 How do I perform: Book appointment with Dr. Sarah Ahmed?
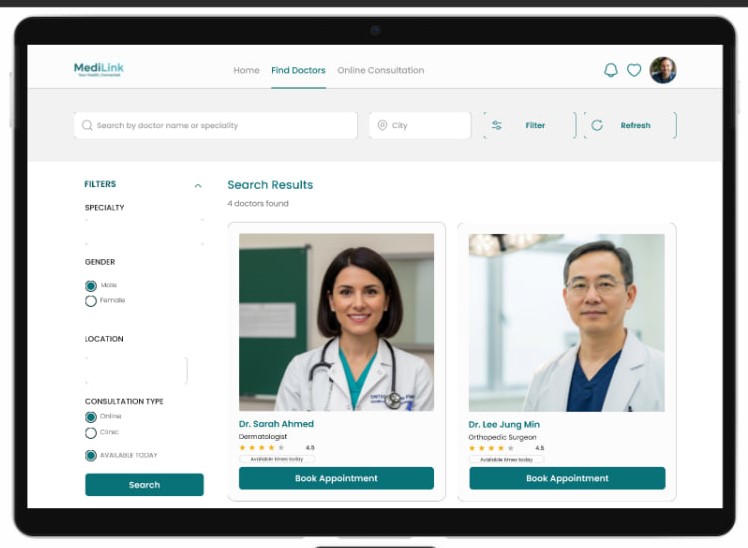336,479
